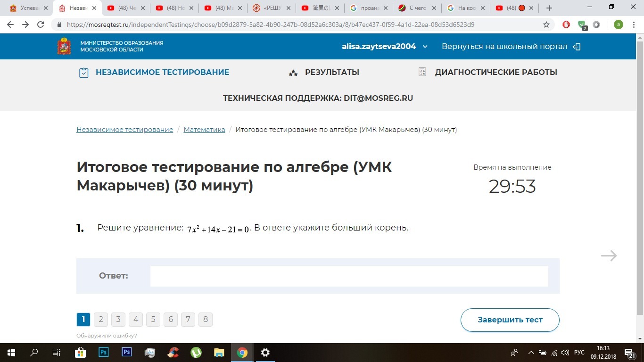Open the green shield extension icon
Screen dimensions: 644x362
(582, 25)
